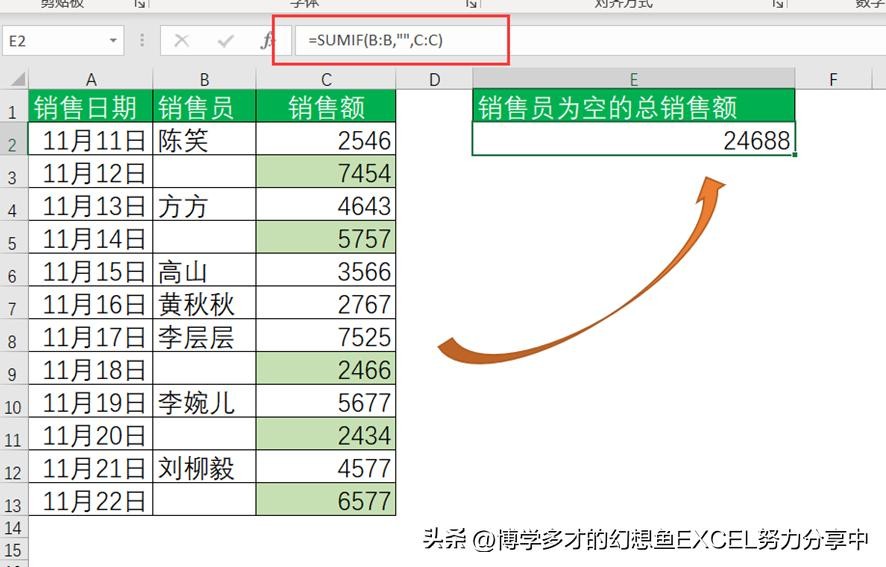Click inside the Name Box showing E2

click(55, 41)
